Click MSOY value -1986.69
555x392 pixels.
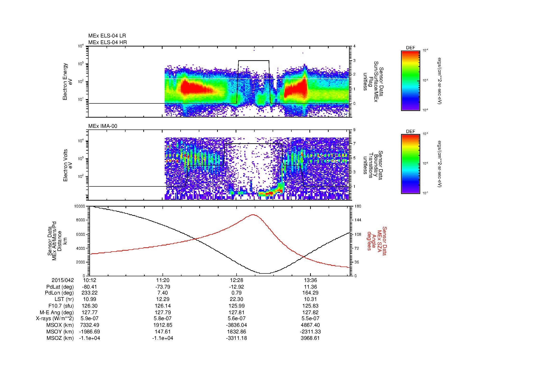(x=89, y=332)
